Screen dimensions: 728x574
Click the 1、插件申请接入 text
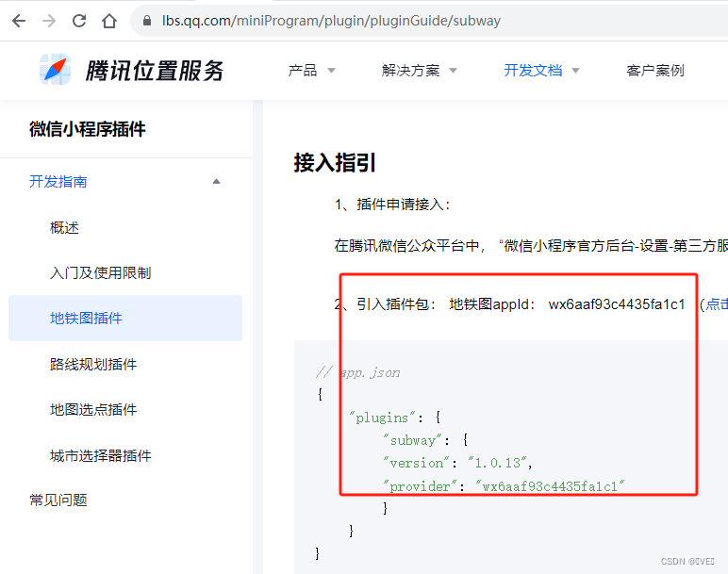[x=392, y=205]
